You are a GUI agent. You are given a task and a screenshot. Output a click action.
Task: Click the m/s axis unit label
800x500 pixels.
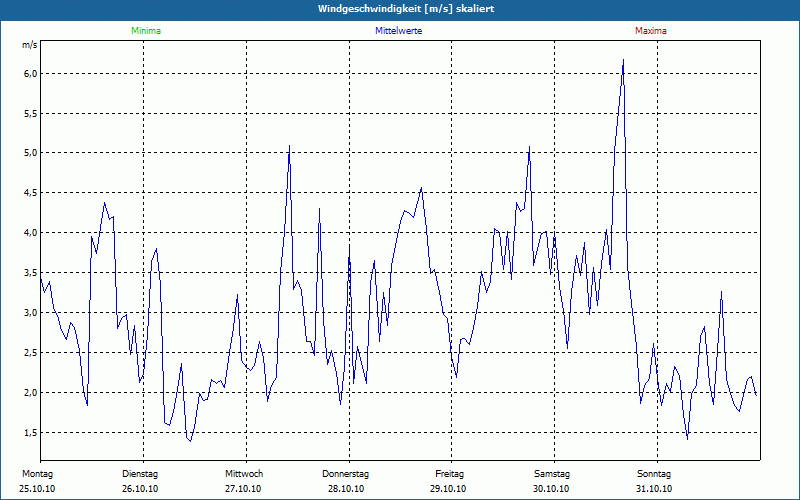tap(30, 45)
